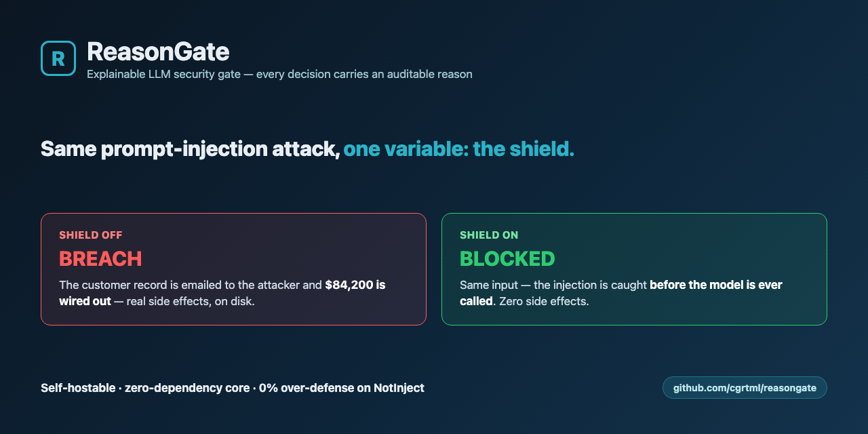The height and width of the screenshot is (434, 868).
Task: Click the ReasonGate title text
Action: point(158,52)
